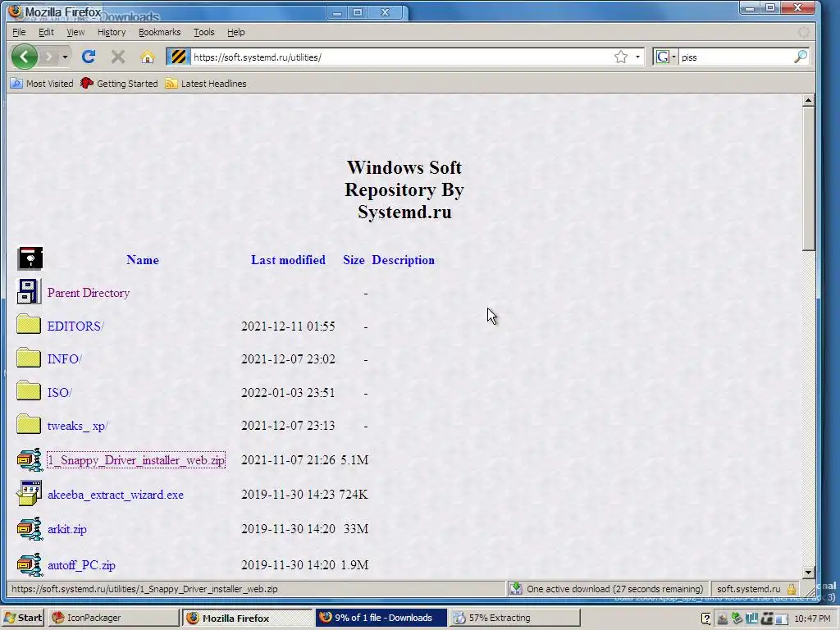This screenshot has height=630, width=840.
Task: Click the zip archive icon beside arkit.zip
Action: coord(30,528)
